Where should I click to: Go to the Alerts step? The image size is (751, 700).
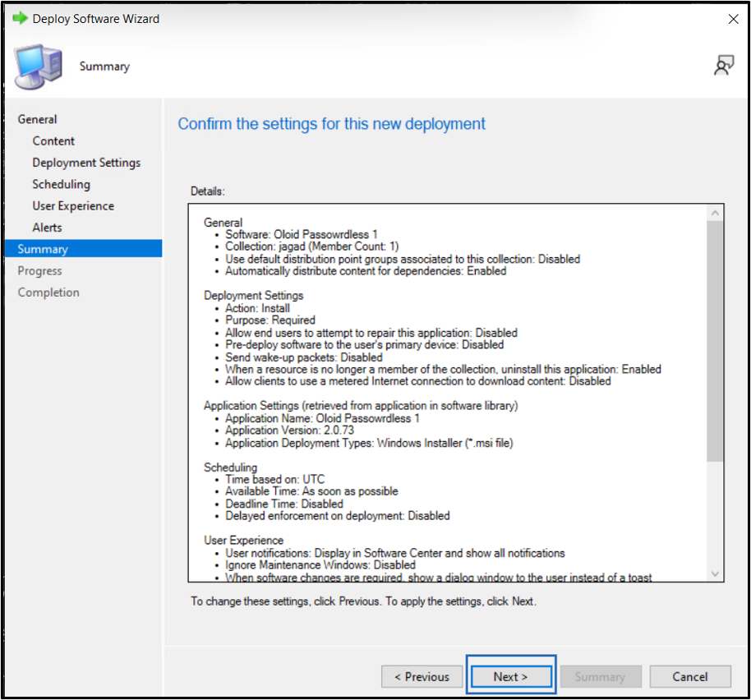coord(48,228)
